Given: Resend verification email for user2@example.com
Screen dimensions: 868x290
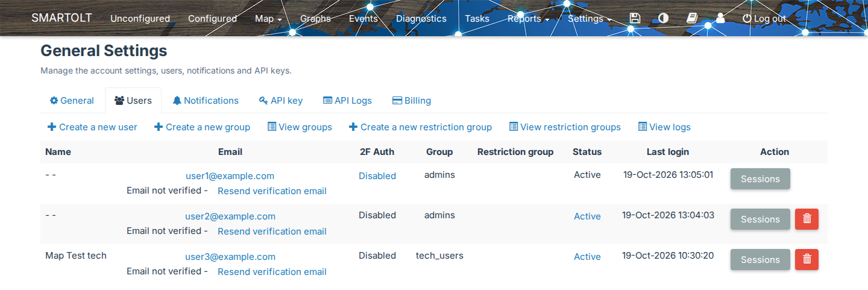Looking at the screenshot, I should pos(272,232).
